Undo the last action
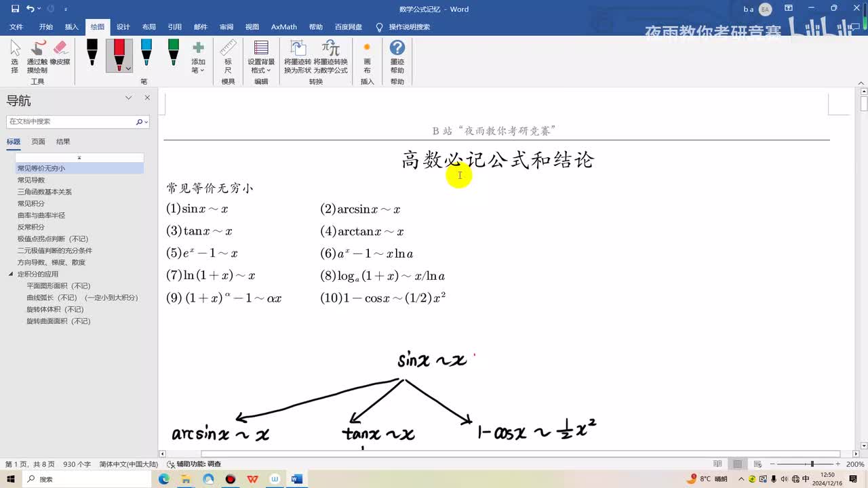The width and height of the screenshot is (868, 488). (31, 9)
